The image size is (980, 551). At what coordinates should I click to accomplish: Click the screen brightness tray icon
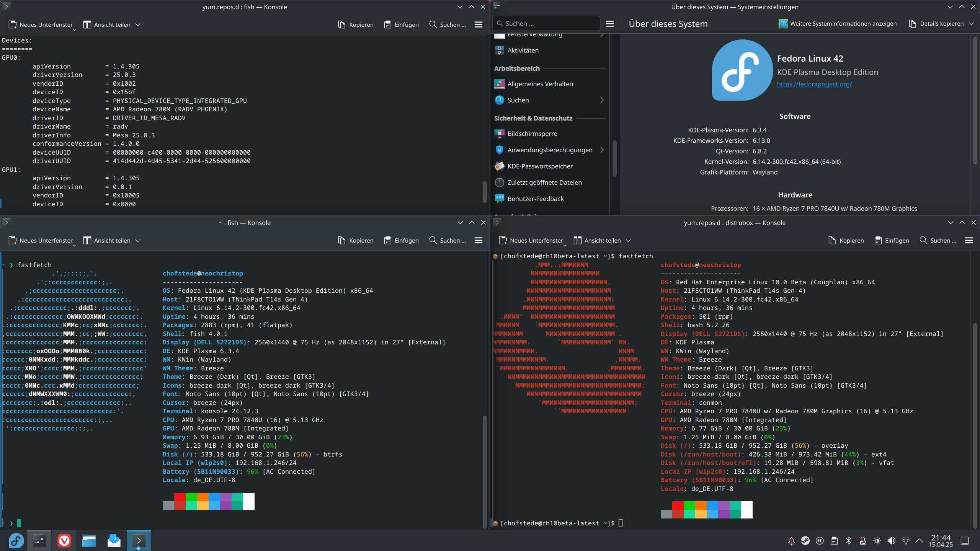877,541
